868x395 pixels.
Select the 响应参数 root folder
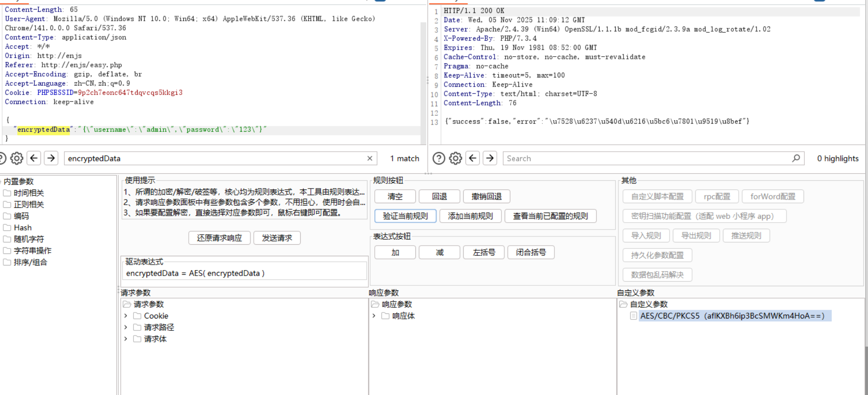pos(392,304)
